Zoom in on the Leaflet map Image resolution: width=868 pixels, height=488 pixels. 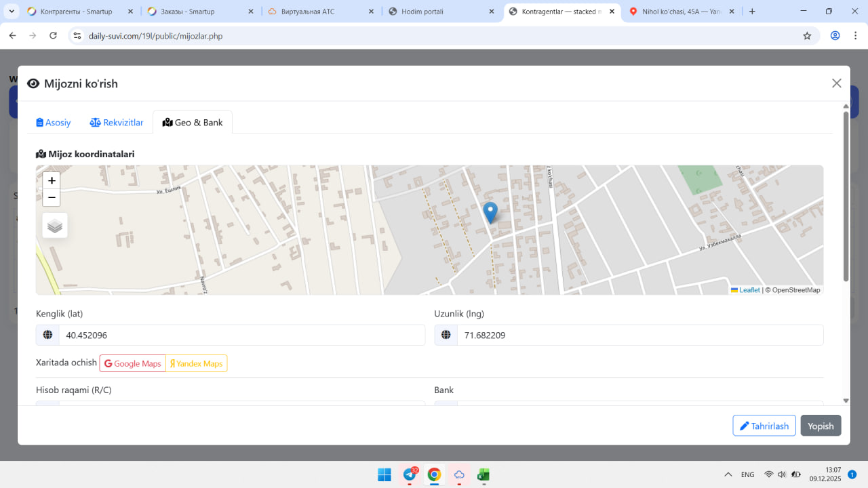point(52,181)
